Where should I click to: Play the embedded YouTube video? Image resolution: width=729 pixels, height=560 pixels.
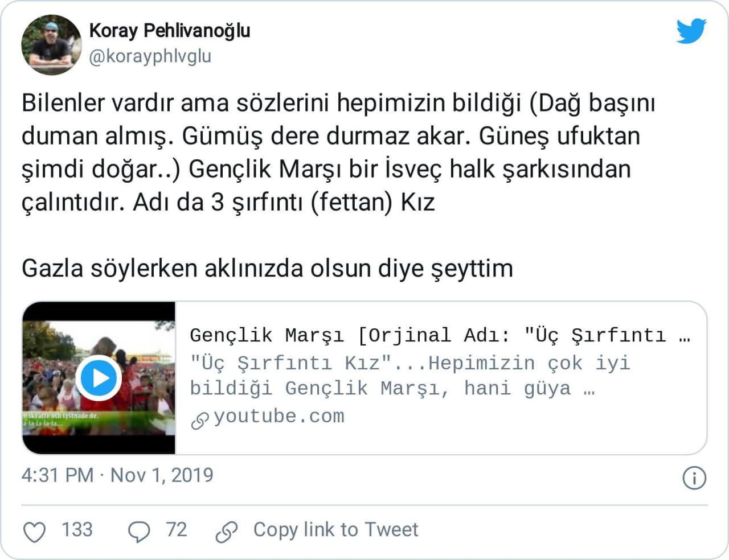(100, 378)
